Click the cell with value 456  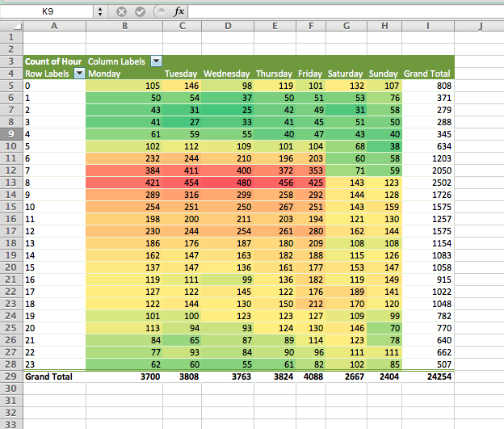pyautogui.click(x=275, y=183)
